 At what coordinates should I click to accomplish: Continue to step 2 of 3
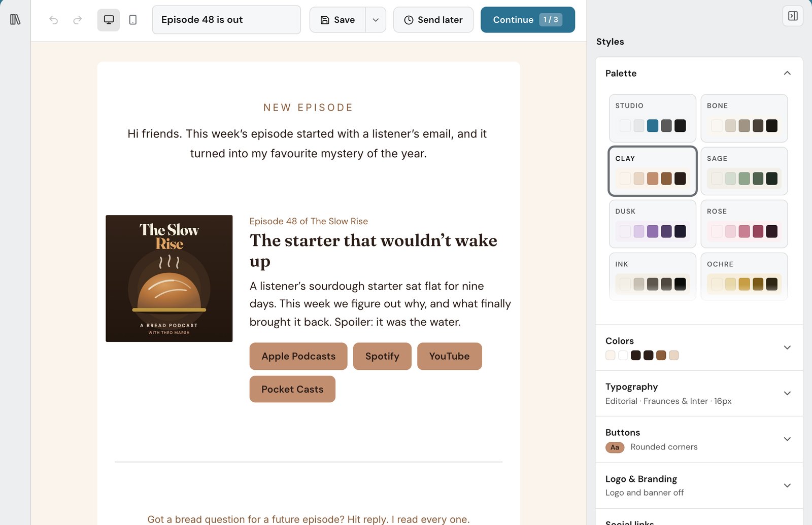528,20
